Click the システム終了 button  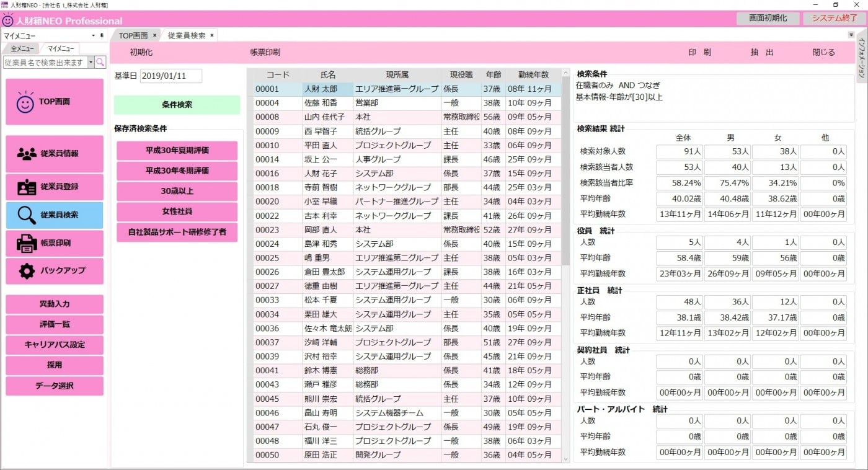834,18
